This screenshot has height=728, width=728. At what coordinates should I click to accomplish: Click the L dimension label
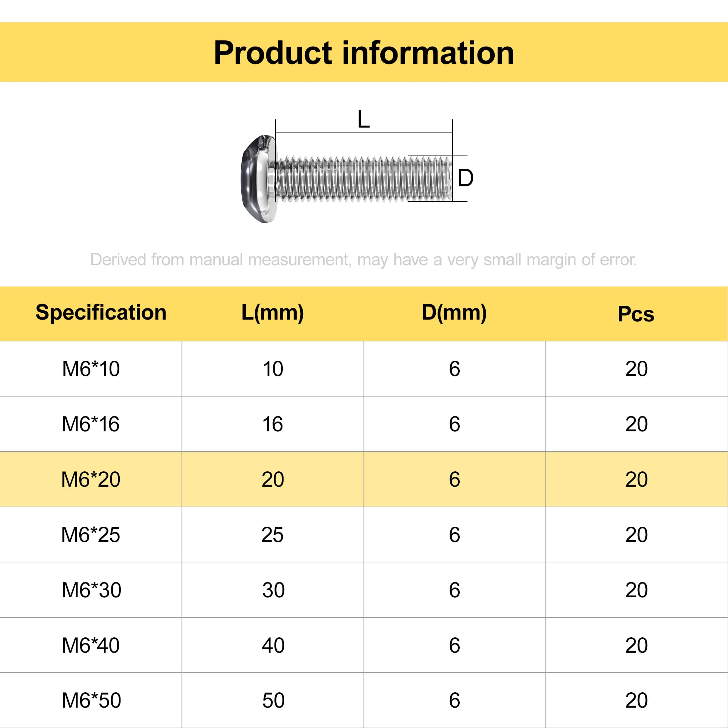tap(364, 119)
